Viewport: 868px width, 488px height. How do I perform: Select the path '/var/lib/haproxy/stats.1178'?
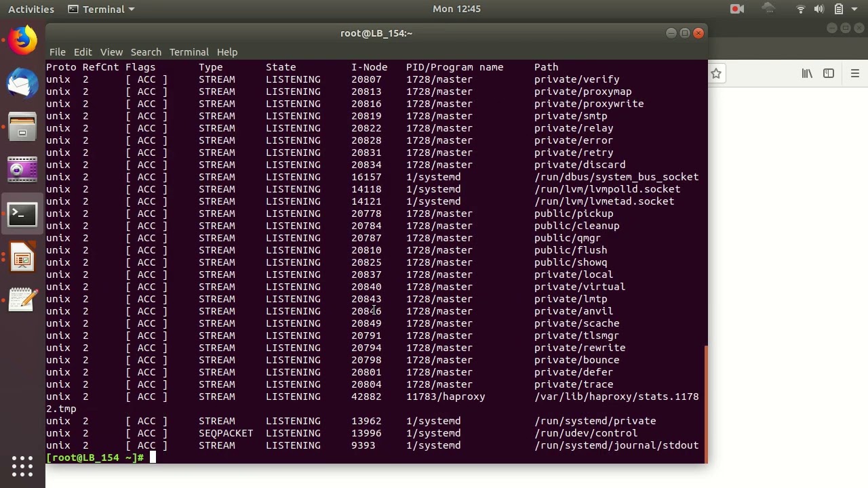click(x=616, y=396)
